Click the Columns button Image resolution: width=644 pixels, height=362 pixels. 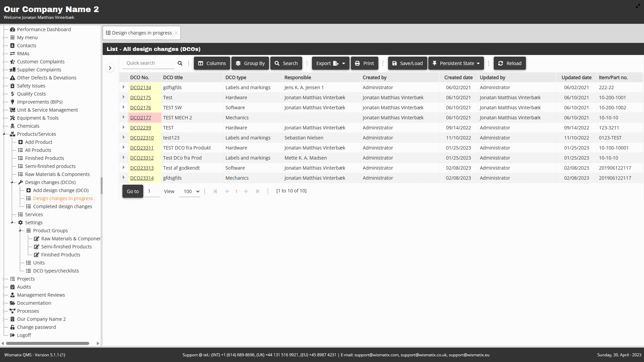pyautogui.click(x=212, y=63)
